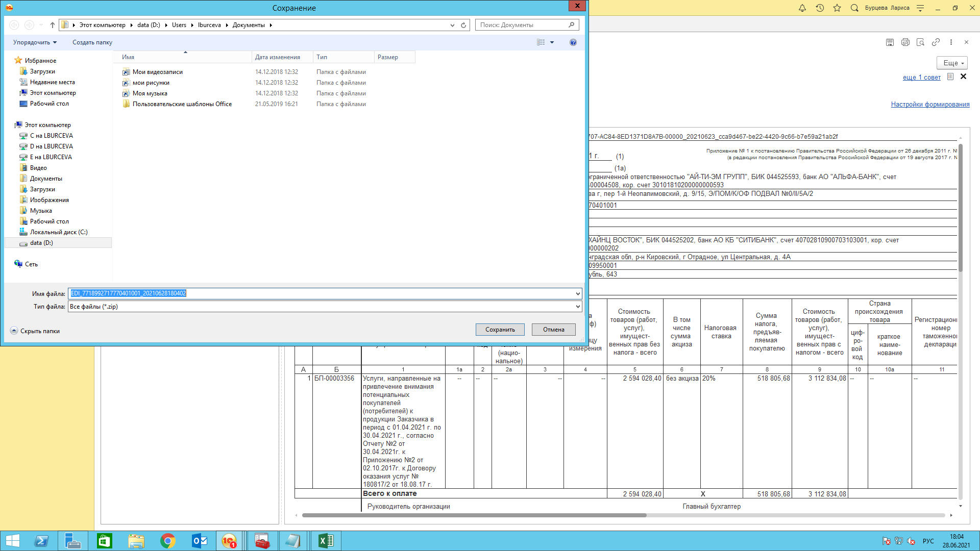The width and height of the screenshot is (980, 551).
Task: Open the Упорядочить dropdown menu
Action: coord(35,42)
